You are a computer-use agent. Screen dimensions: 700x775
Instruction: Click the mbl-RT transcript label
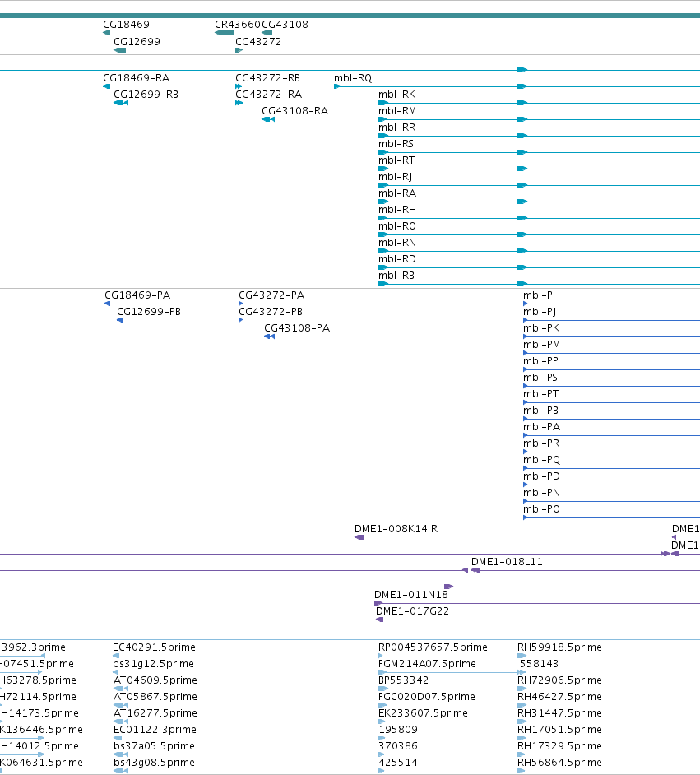(x=396, y=160)
